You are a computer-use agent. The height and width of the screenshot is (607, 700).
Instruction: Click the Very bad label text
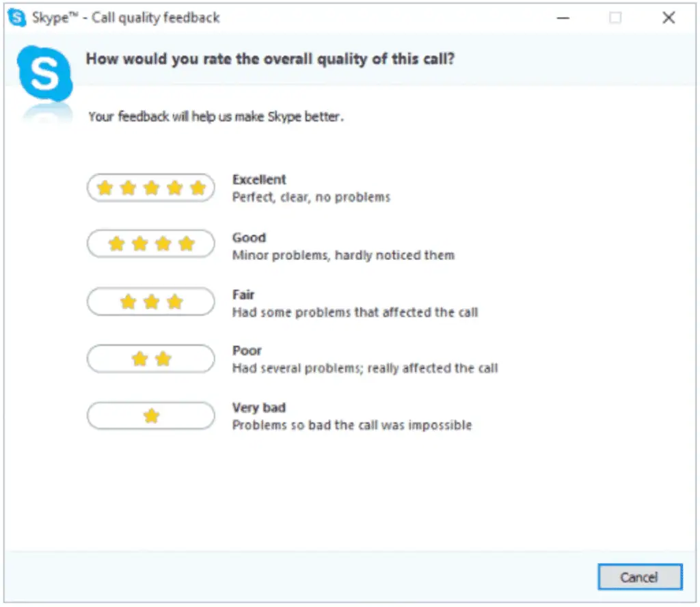(259, 407)
